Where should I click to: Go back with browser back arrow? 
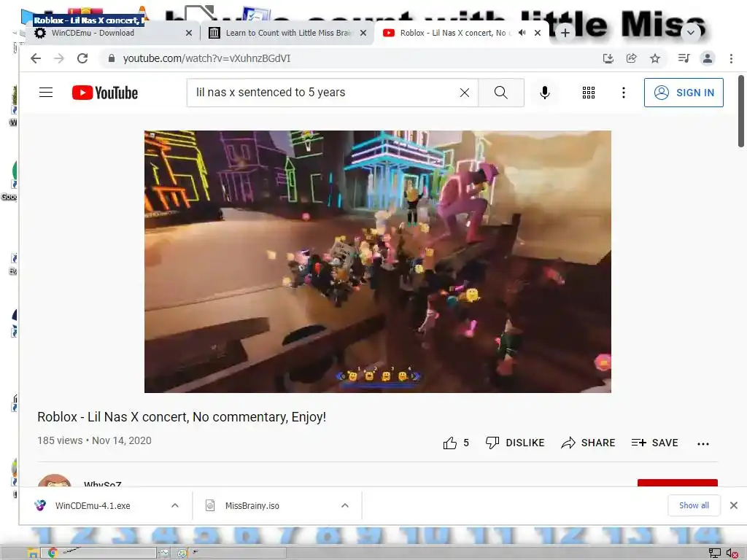click(36, 58)
